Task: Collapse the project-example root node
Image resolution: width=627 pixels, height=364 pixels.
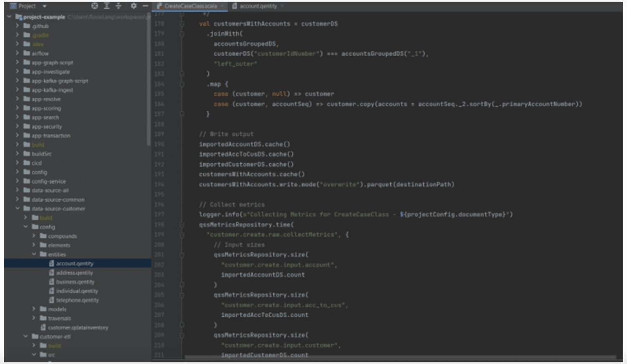Action: (9, 17)
